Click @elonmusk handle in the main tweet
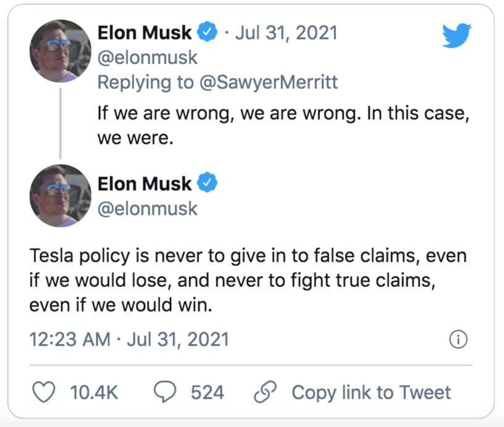The image size is (504, 427). (148, 209)
